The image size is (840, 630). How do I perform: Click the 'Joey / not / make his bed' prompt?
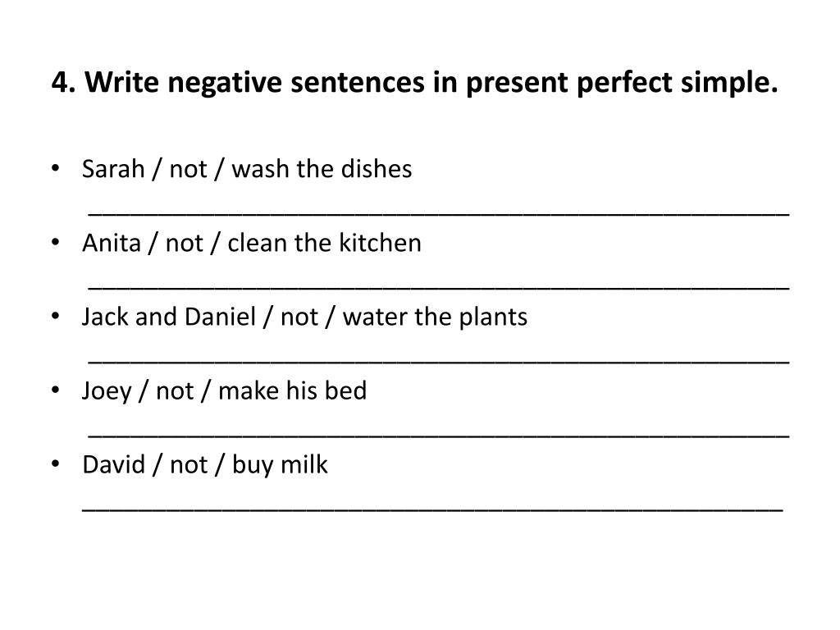click(225, 391)
